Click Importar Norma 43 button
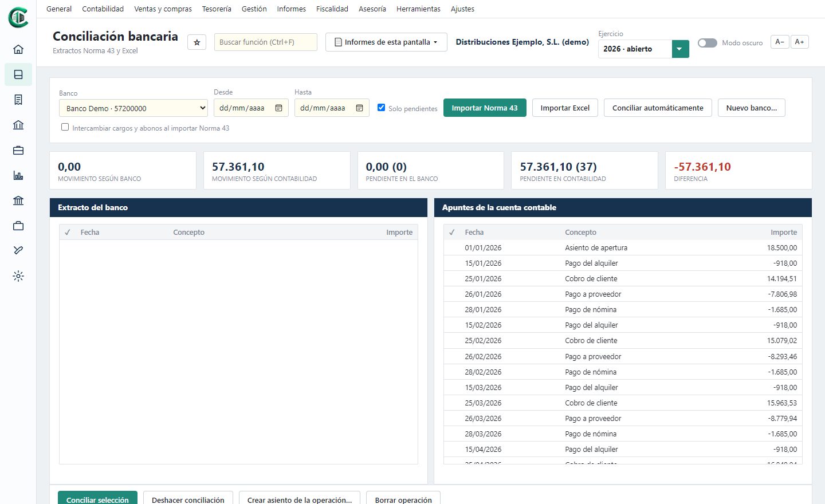The image size is (825, 504). (485, 108)
